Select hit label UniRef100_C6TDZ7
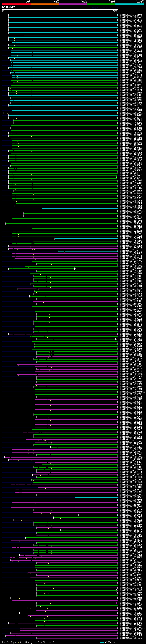Image resolution: width=146 pixels, height=644 pixels. [x=131, y=53]
